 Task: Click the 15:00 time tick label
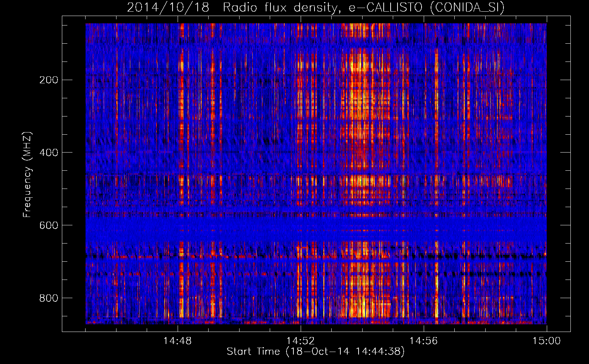coord(546,341)
